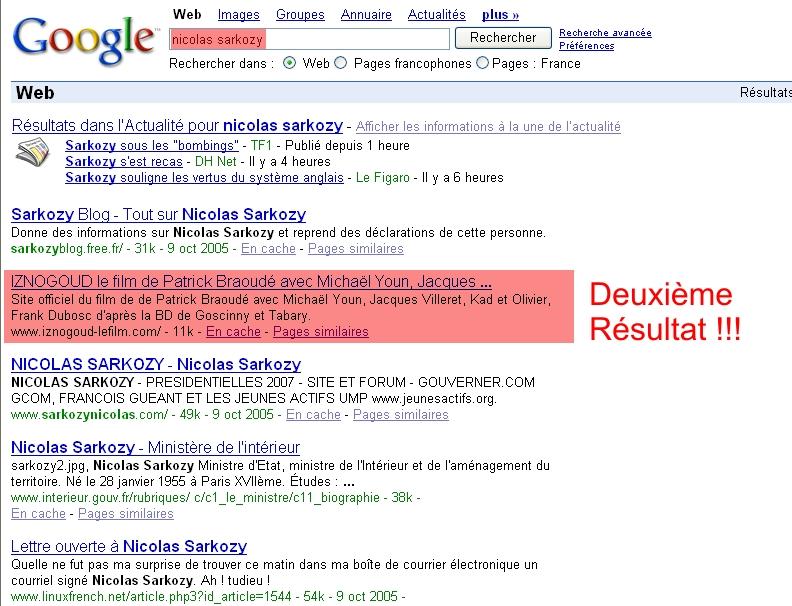This screenshot has width=792, height=606.
Task: Open En cache for sarkozyblog.free.fr result
Action: point(268,248)
